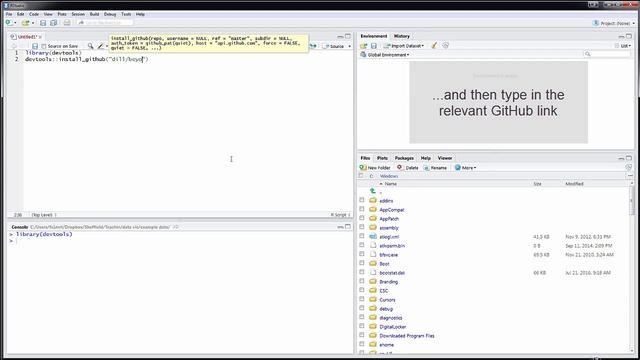The width and height of the screenshot is (640, 360).
Task: Click the Save All documents icon
Action: [x=53, y=23]
